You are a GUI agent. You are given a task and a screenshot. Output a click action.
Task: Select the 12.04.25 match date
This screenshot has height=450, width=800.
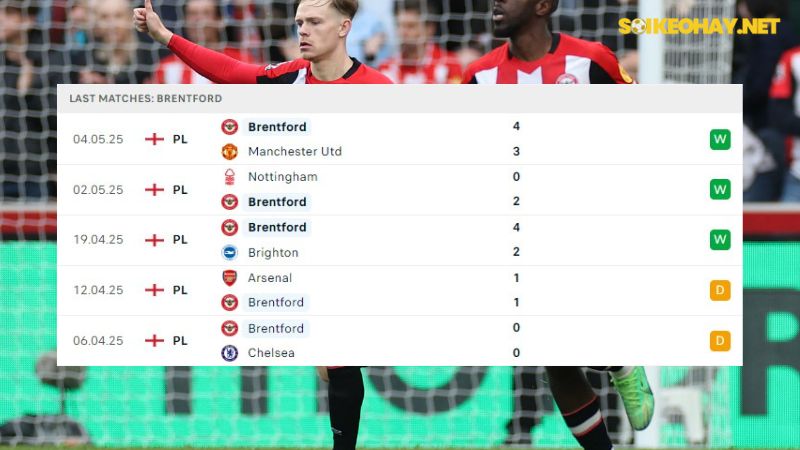[98, 290]
